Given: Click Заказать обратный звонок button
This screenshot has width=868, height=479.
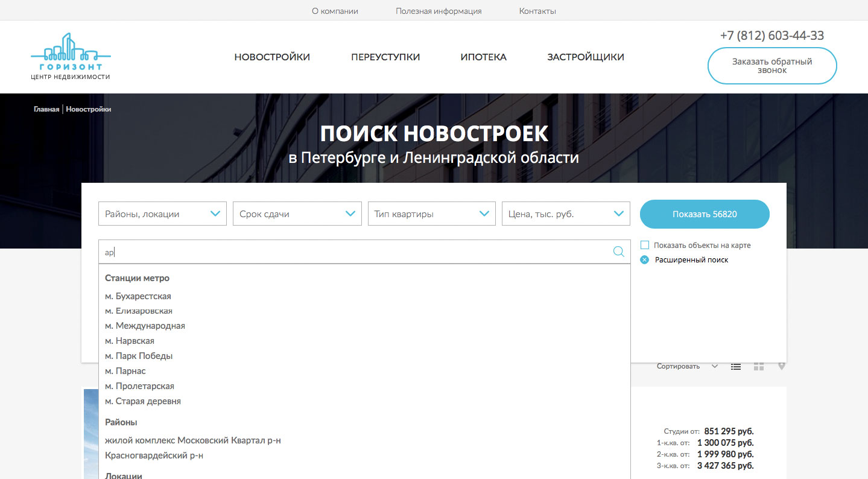Looking at the screenshot, I should [772, 66].
